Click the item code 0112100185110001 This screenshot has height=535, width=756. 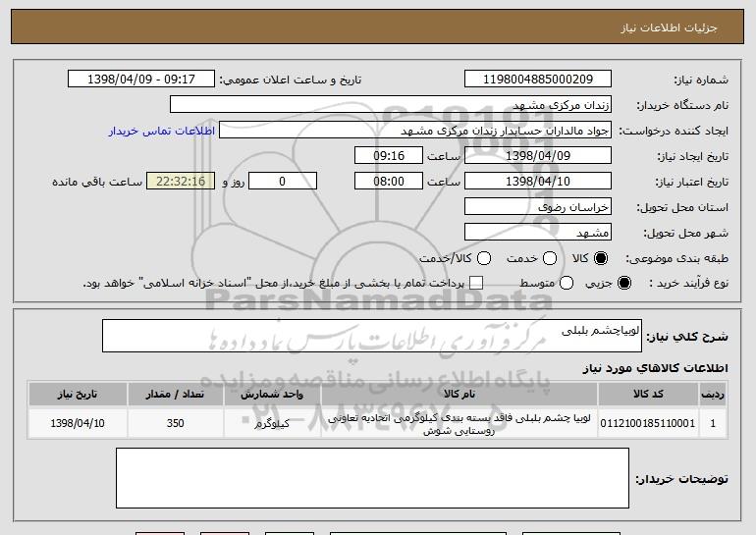648,423
